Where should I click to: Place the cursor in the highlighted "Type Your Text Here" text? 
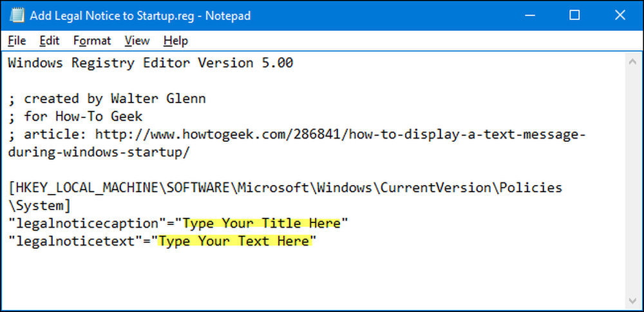[233, 241]
